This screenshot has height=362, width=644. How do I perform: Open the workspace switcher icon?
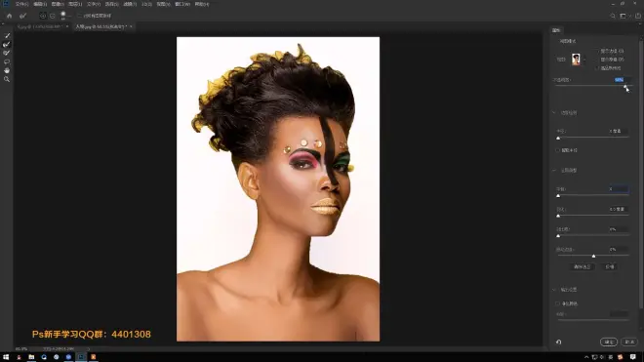pyautogui.click(x=624, y=16)
